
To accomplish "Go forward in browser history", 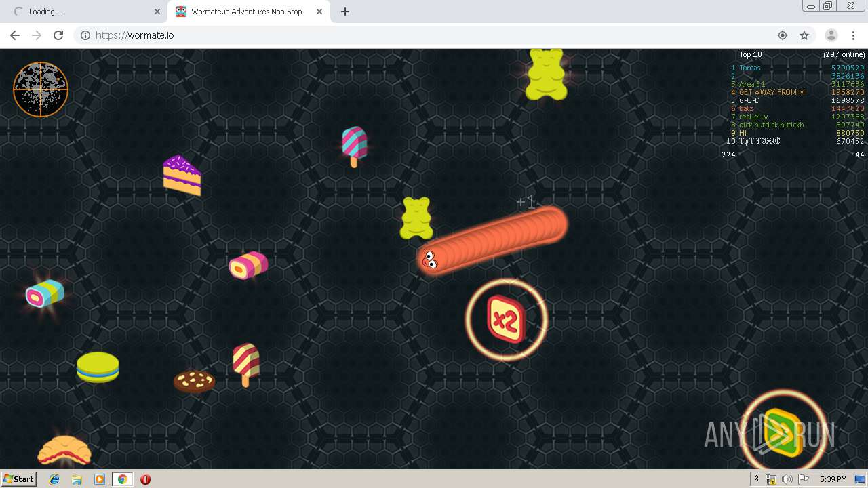I will coord(37,35).
